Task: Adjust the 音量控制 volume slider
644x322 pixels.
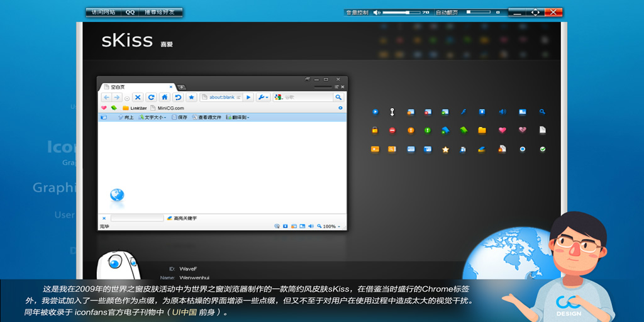Action: pos(401,13)
